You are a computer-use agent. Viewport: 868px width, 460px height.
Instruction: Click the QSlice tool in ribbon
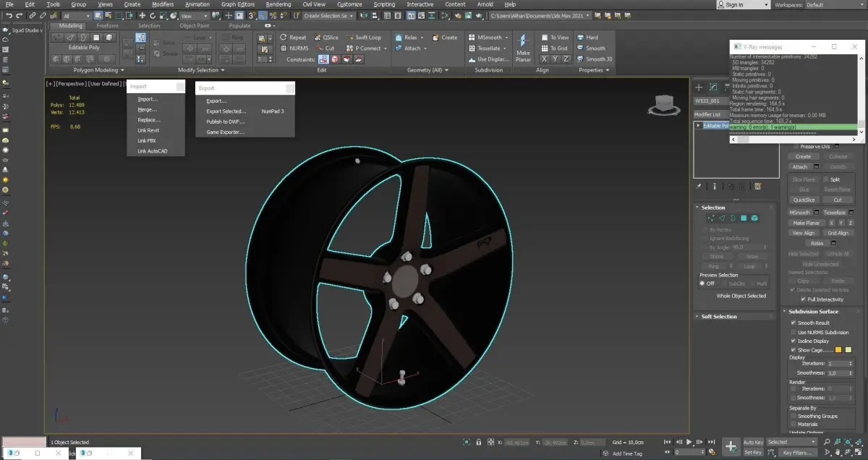tap(326, 38)
